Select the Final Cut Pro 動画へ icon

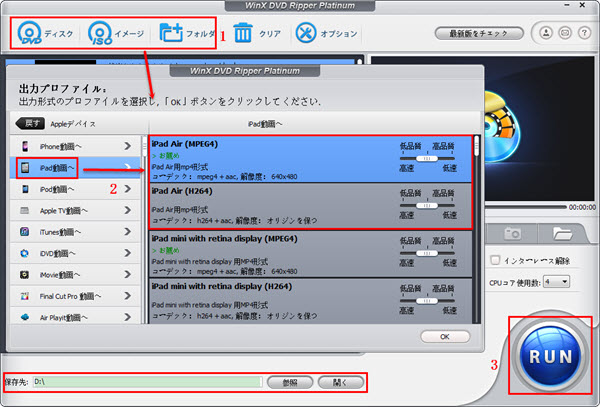pos(25,296)
